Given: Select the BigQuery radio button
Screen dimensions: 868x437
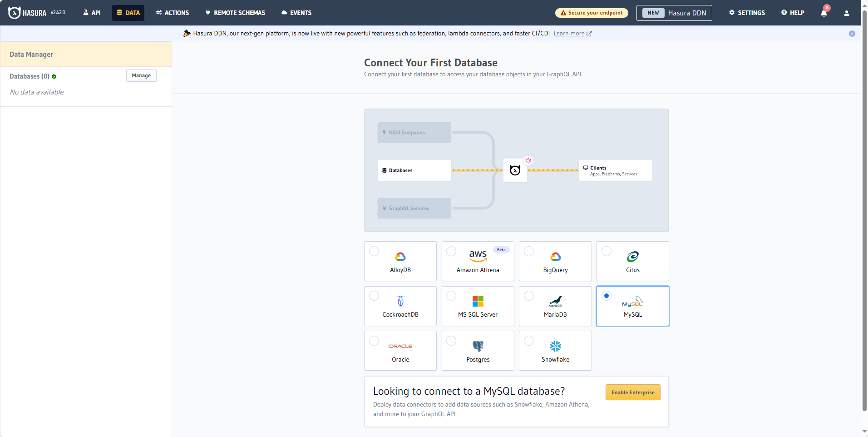Looking at the screenshot, I should pos(529,251).
